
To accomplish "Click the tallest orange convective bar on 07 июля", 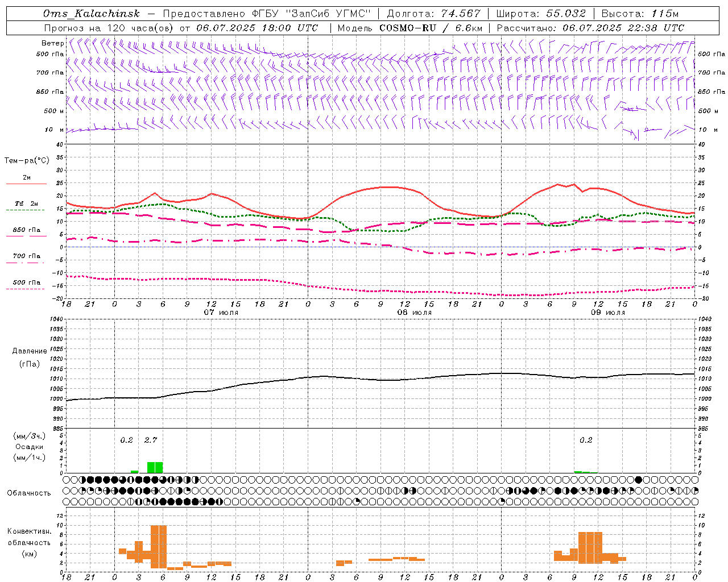I will (159, 547).
